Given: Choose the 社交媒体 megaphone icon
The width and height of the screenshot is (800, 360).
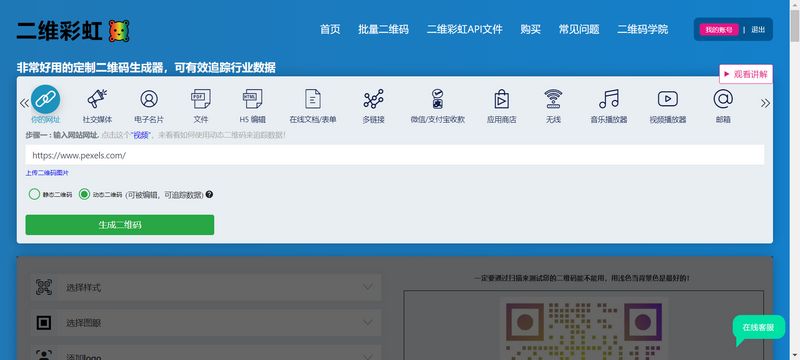Looking at the screenshot, I should 97,99.
